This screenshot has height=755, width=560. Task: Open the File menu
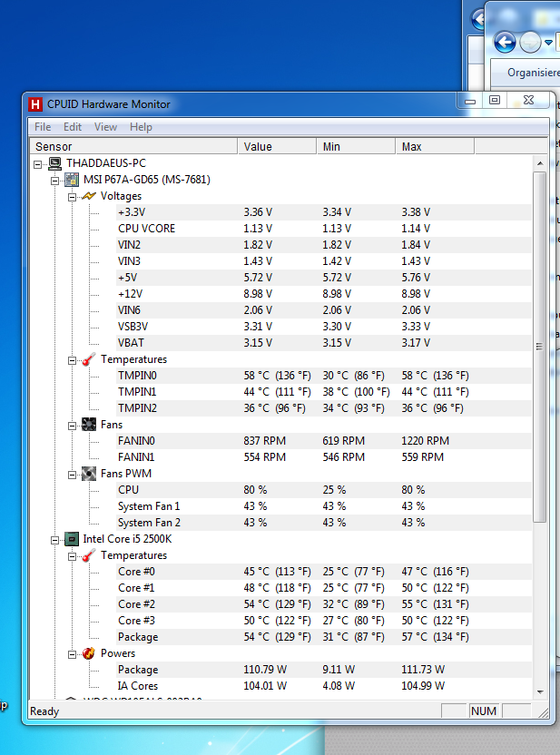[x=43, y=127]
